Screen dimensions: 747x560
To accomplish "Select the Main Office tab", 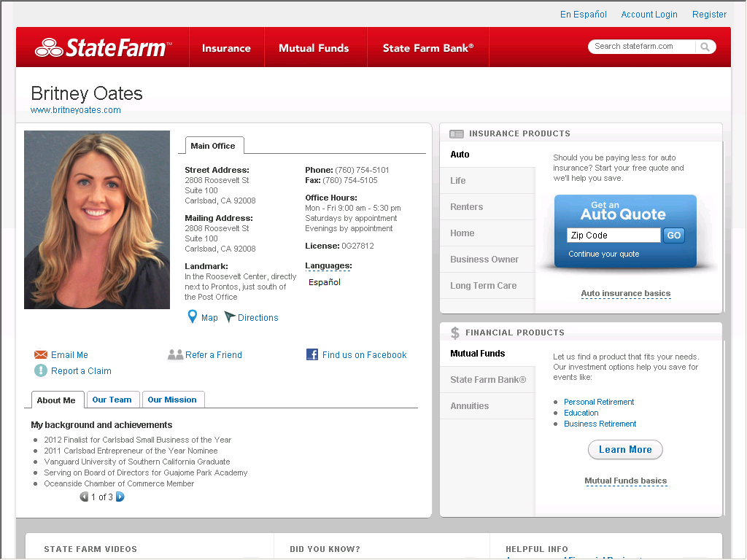I will (x=213, y=146).
